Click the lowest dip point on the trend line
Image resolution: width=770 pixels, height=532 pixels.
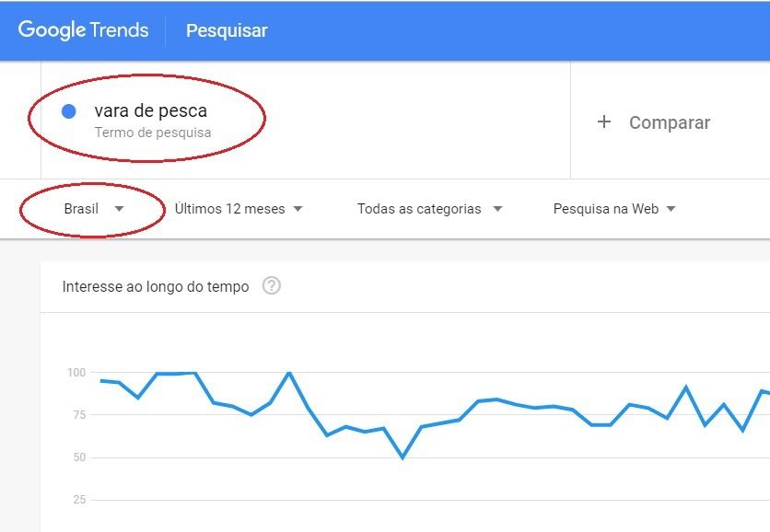[x=402, y=457]
